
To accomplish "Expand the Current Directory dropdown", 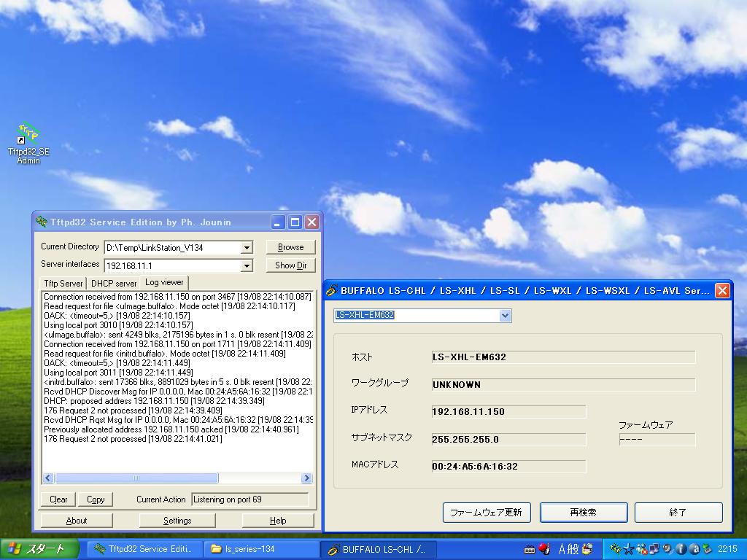I will coord(247,248).
